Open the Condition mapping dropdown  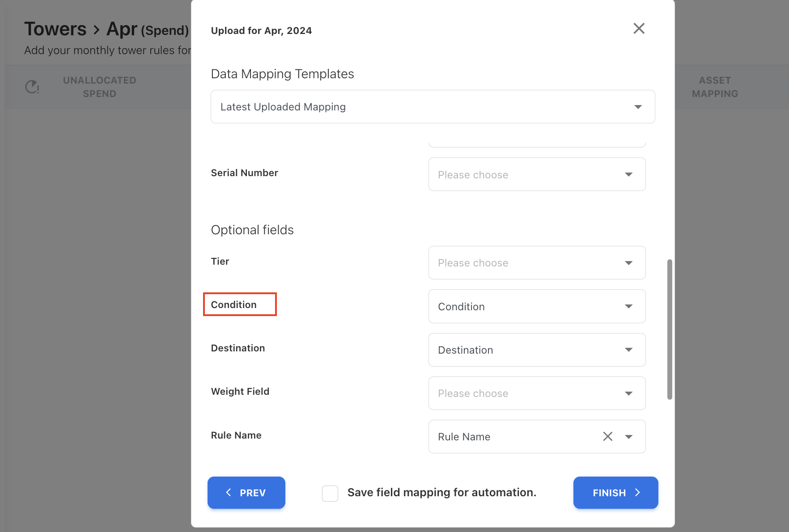537,306
